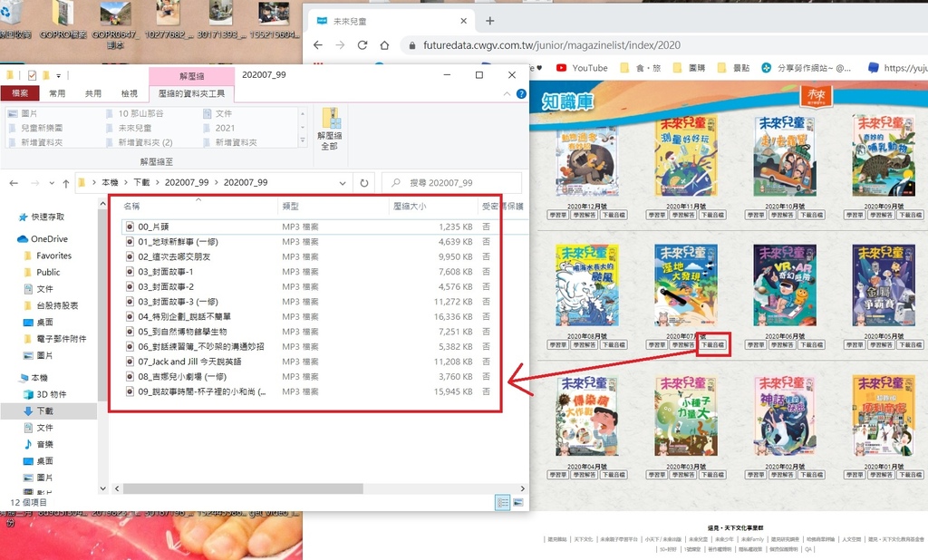Open the GOPRO檔案 folder on the desktop
This screenshot has height=560, width=928.
pyautogui.click(x=63, y=21)
